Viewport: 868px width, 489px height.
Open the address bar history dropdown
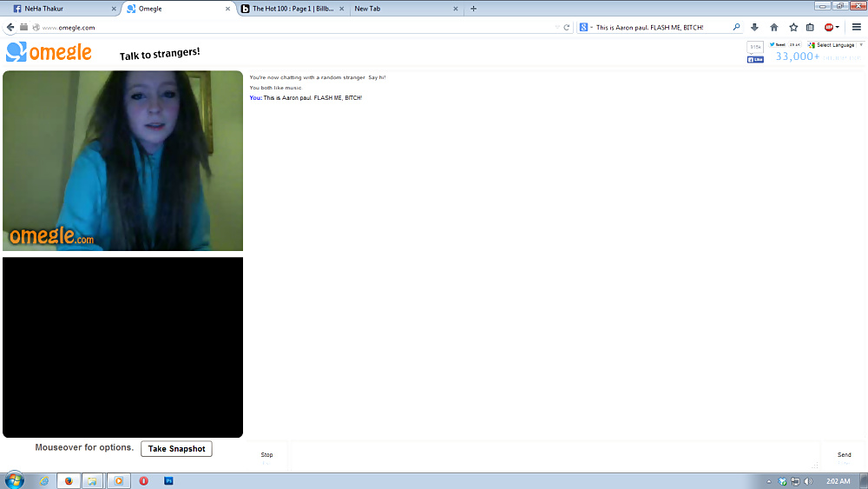point(557,27)
